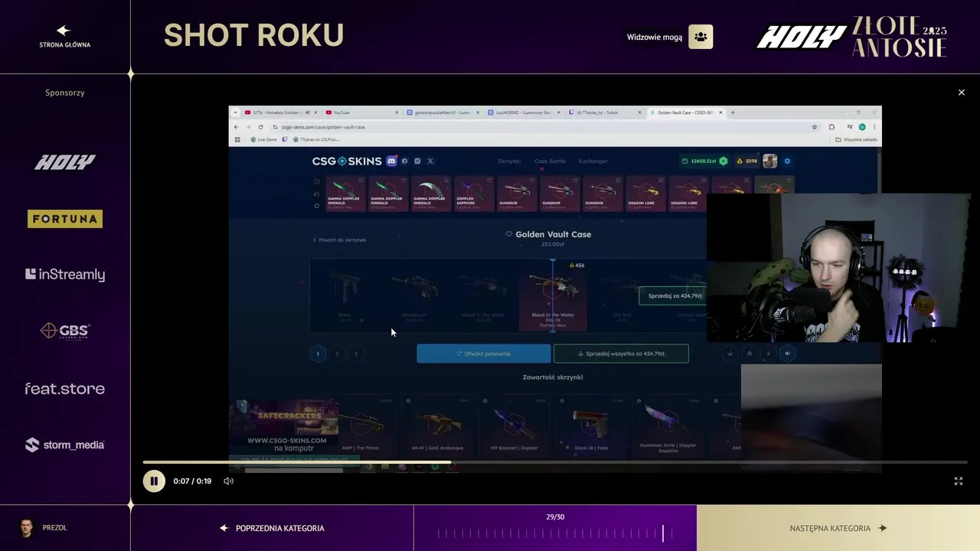
Task: Go back to Strona główna
Action: point(64,36)
